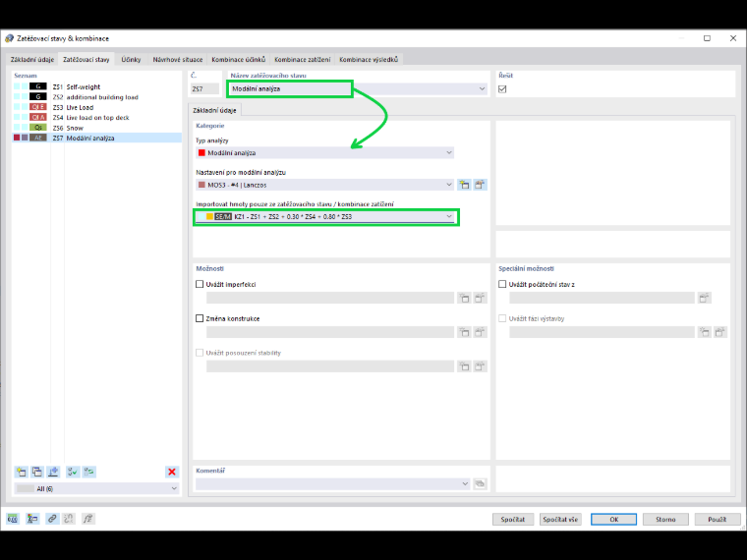Open the Komentář dropdown

click(x=465, y=483)
